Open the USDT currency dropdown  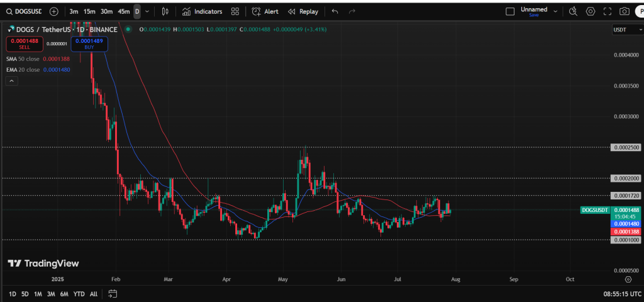click(x=628, y=30)
